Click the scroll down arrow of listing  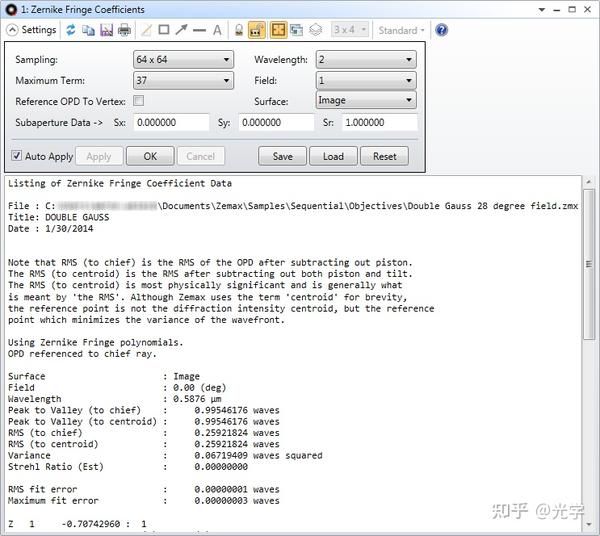[x=589, y=524]
